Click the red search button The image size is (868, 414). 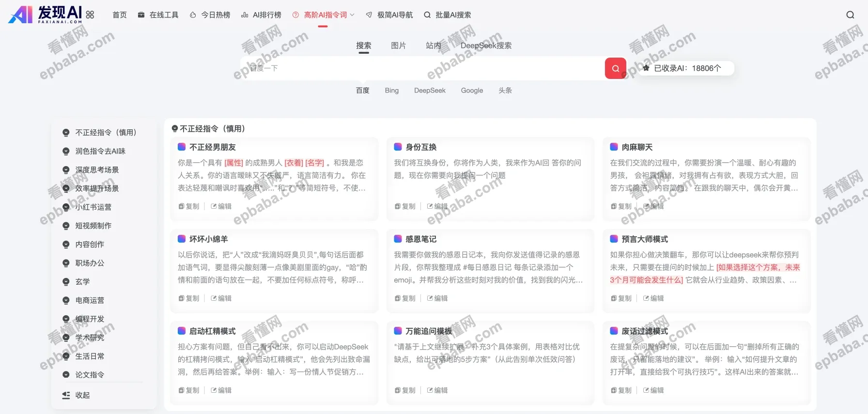pos(616,68)
